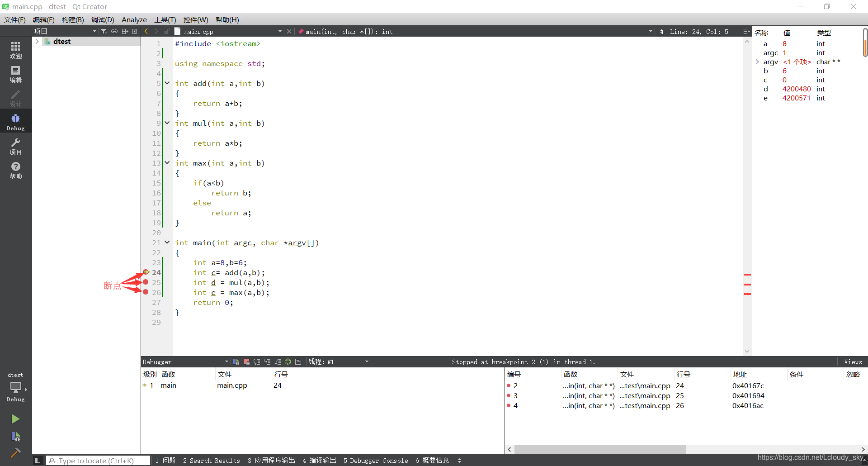Screen dimensions: 868x466
Task: Click the Build hammer icon
Action: [15, 453]
